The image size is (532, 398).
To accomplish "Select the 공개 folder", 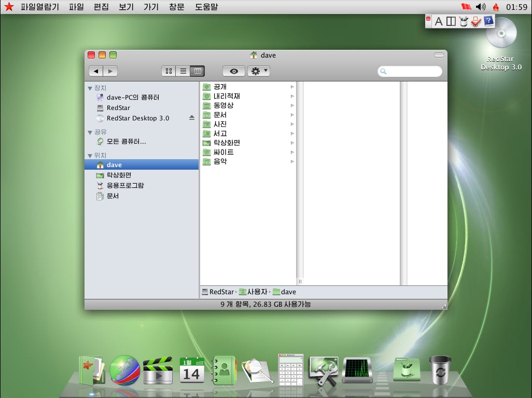I will pos(248,87).
